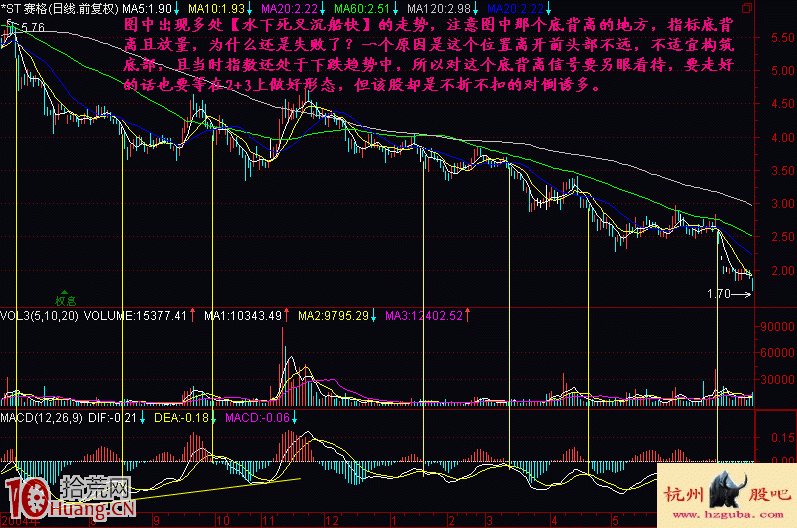Click month 4 on the date axis
This screenshot has width=797, height=528.
[554, 521]
